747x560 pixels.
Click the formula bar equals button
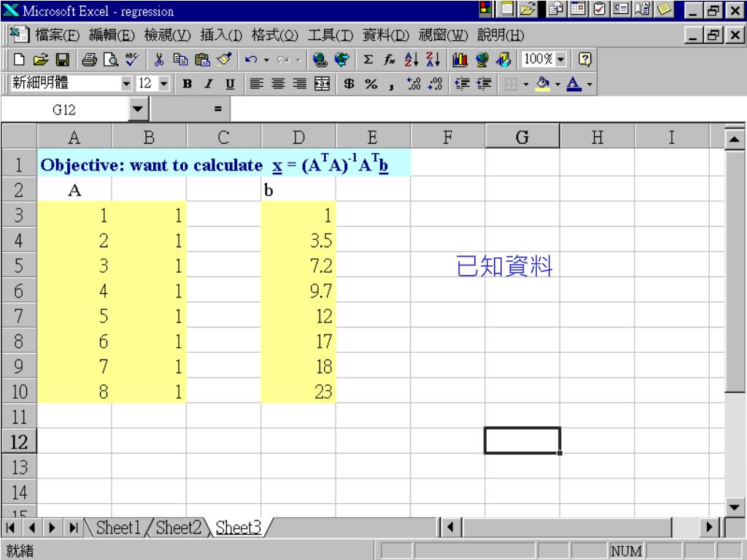(217, 109)
